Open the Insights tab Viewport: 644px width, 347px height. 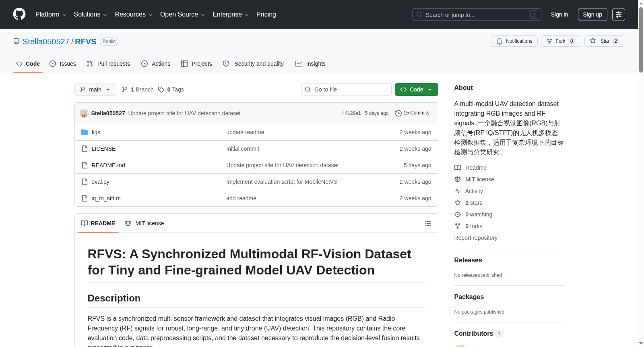(310, 64)
